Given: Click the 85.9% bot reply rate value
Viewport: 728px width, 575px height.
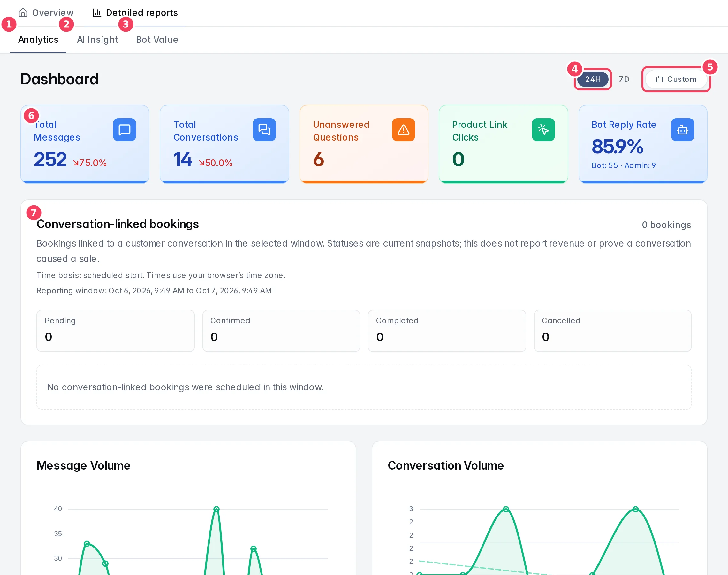Looking at the screenshot, I should (x=617, y=147).
